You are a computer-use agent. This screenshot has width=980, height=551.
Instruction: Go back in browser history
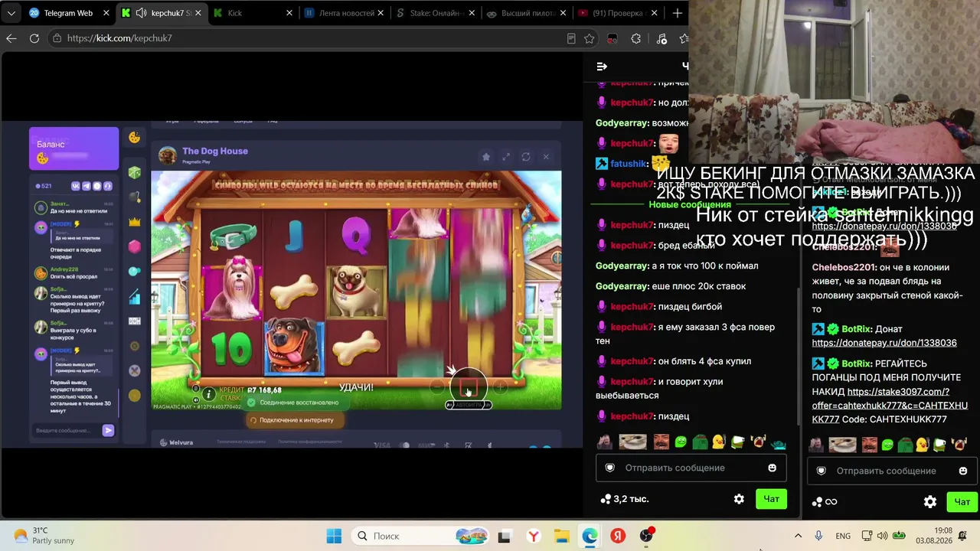[x=11, y=38]
